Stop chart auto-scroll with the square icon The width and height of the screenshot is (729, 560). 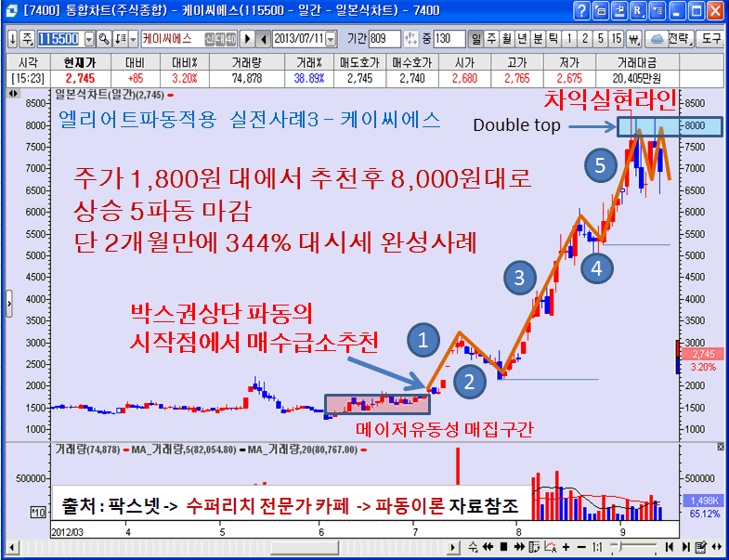pos(503,546)
